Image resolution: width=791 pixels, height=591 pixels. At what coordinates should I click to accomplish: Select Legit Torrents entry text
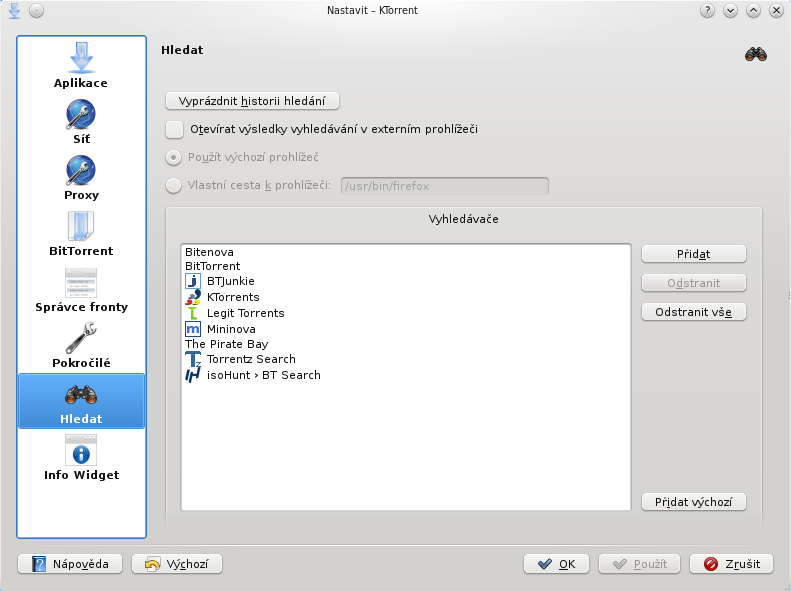click(246, 313)
